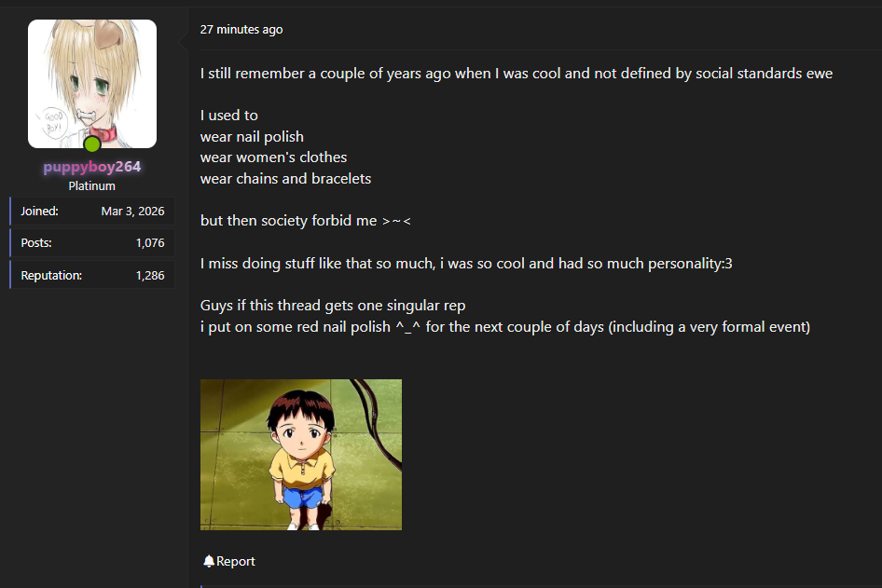Viewport: 882px width, 588px height.
Task: Click the Joined label
Action: click(40, 211)
